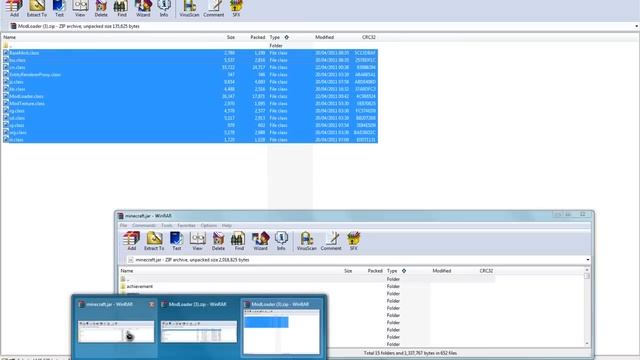This screenshot has width=640, height=360.
Task: Click SFX icon in ModLoader zip window
Action: (x=236, y=8)
